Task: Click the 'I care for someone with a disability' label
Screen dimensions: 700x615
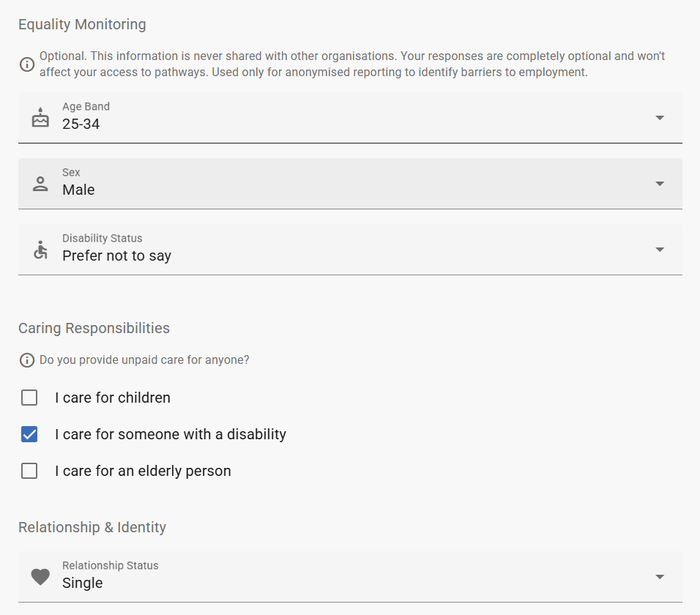Action: click(171, 435)
